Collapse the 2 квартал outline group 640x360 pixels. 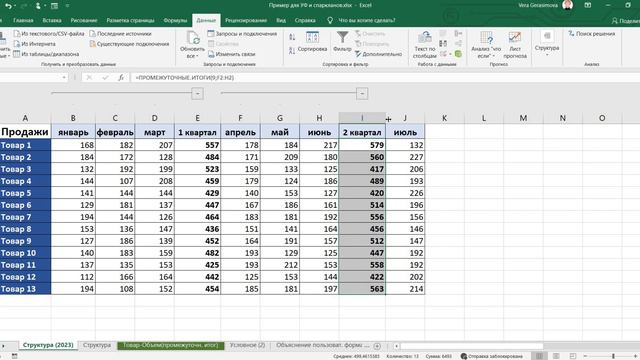point(362,93)
